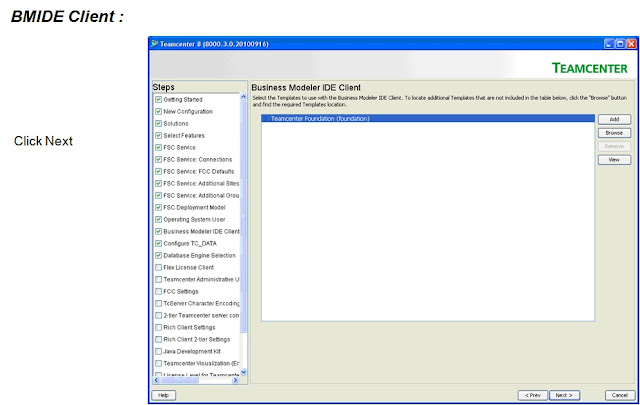
Task: Toggle FSC Deployment Model checkbox
Action: click(x=158, y=207)
